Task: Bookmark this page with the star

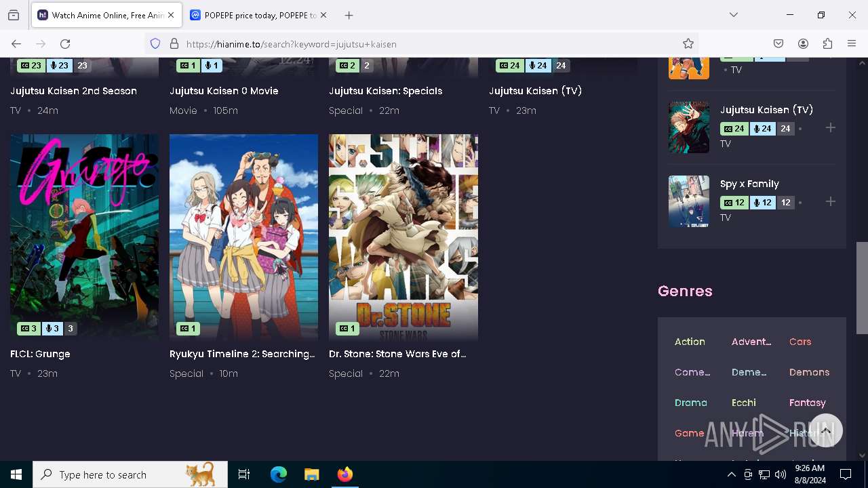Action: tap(688, 44)
